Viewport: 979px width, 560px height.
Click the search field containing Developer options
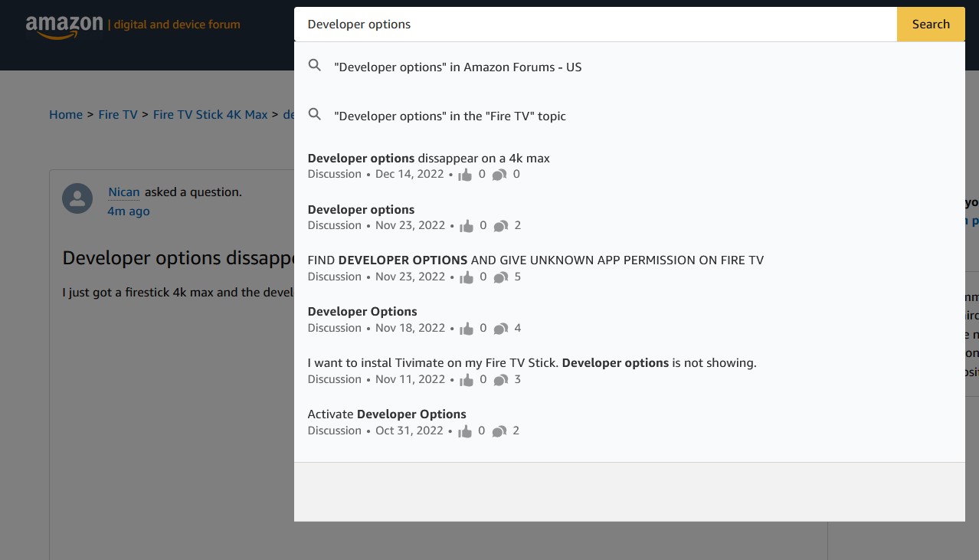594,25
